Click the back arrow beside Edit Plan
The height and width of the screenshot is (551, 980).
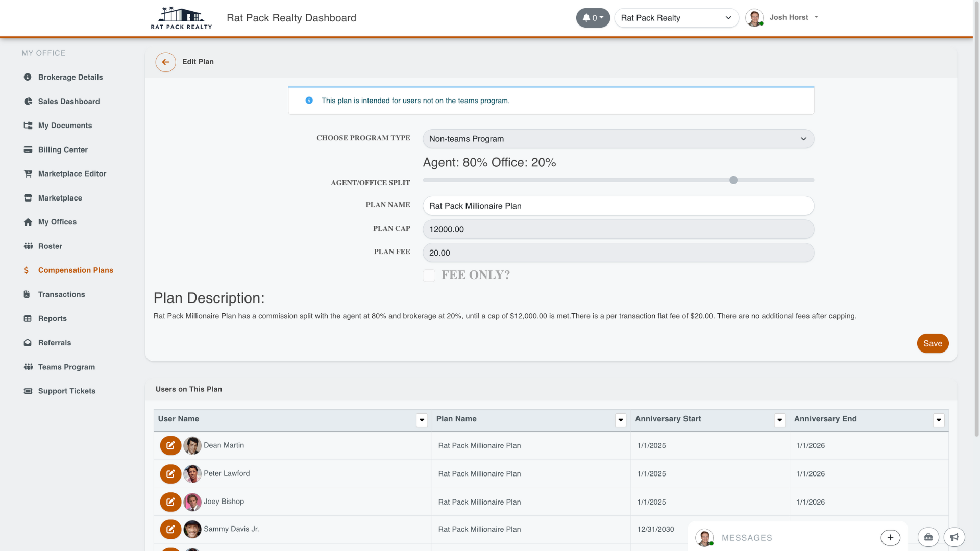165,62
